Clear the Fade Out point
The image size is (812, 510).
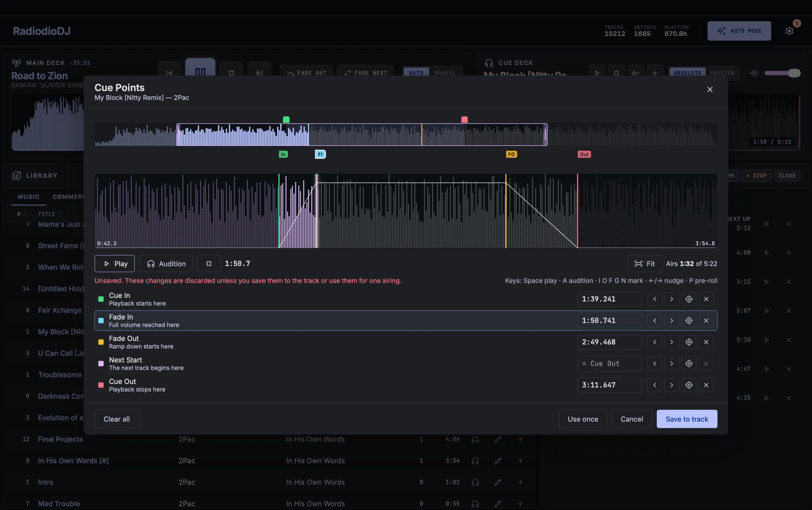[706, 342]
